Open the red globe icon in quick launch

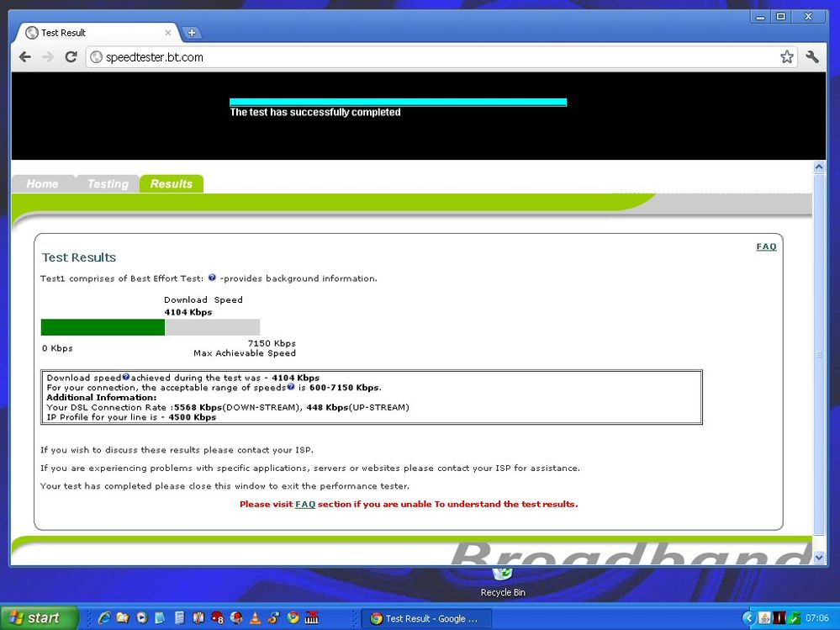click(236, 617)
